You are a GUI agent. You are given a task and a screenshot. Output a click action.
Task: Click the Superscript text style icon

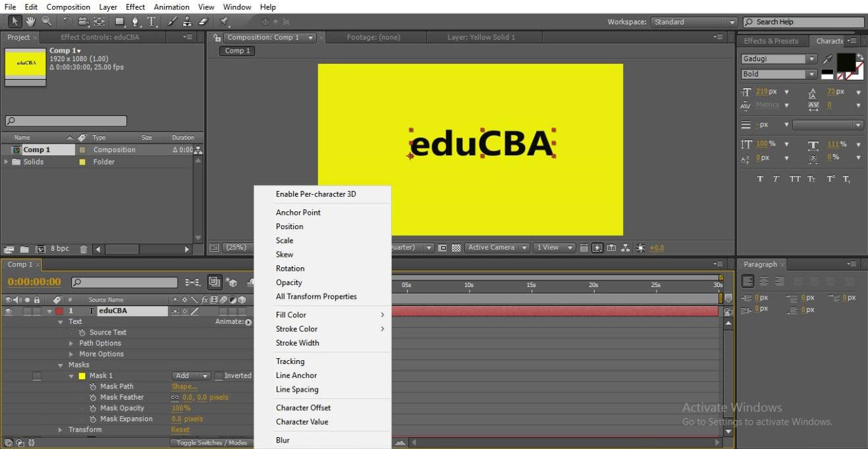(x=831, y=179)
